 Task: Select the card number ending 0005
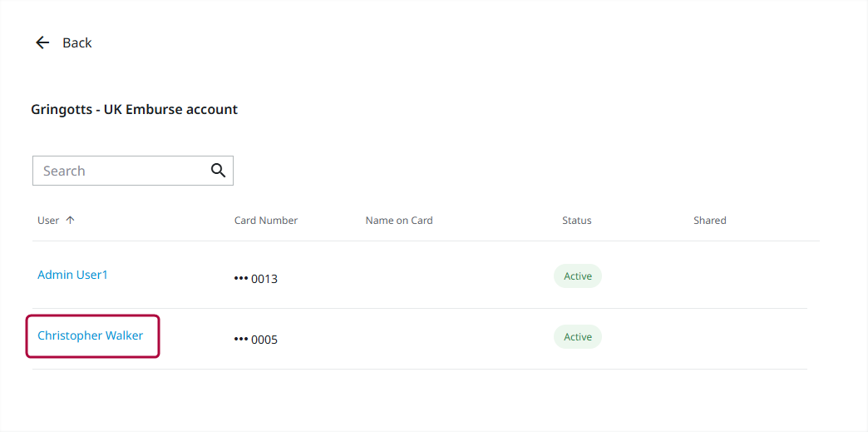[x=256, y=340]
